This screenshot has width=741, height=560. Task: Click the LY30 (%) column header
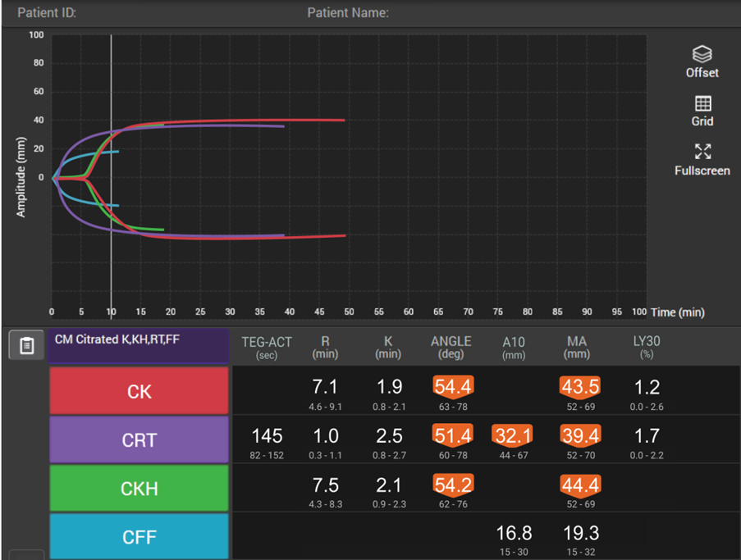(647, 347)
